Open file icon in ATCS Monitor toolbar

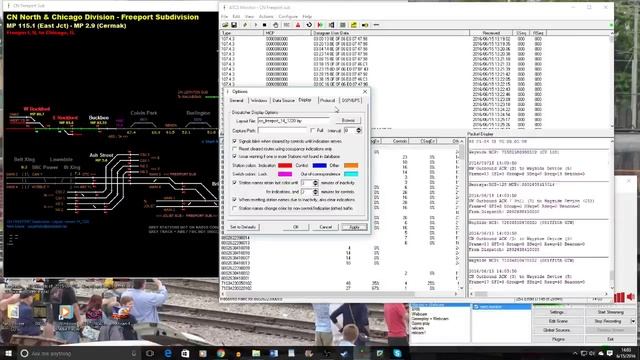[225, 25]
